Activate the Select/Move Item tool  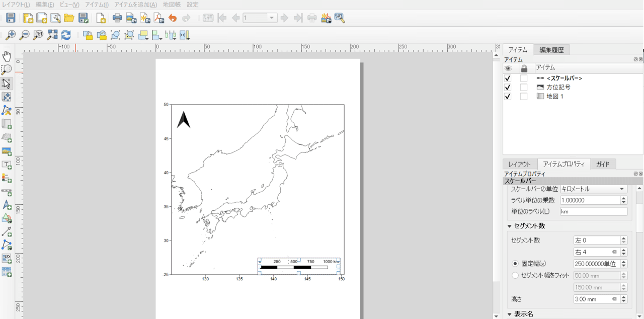[7, 84]
